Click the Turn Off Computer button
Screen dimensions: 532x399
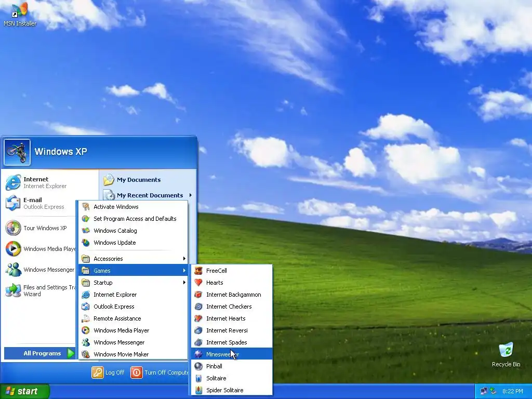click(159, 373)
